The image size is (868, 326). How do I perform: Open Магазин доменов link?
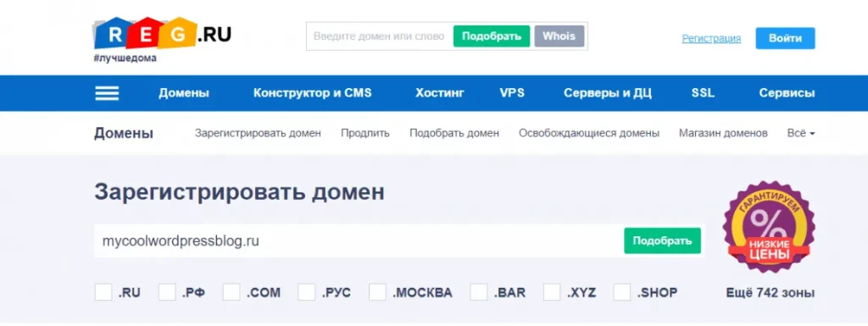pyautogui.click(x=723, y=133)
